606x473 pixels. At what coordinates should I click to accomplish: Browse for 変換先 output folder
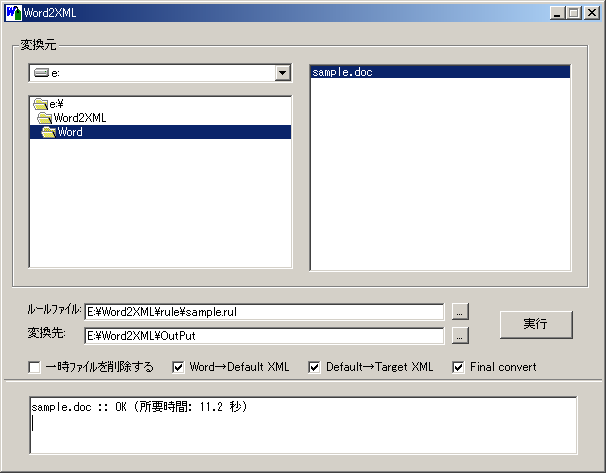[x=460, y=335]
